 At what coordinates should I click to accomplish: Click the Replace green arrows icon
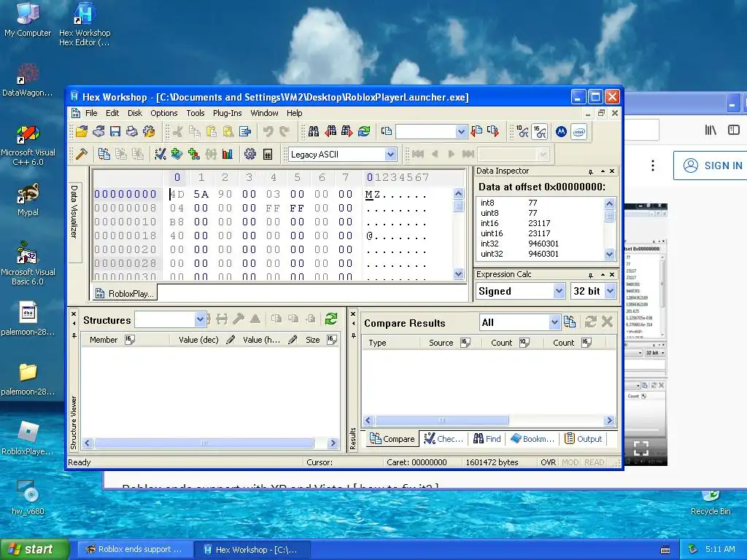(x=364, y=131)
